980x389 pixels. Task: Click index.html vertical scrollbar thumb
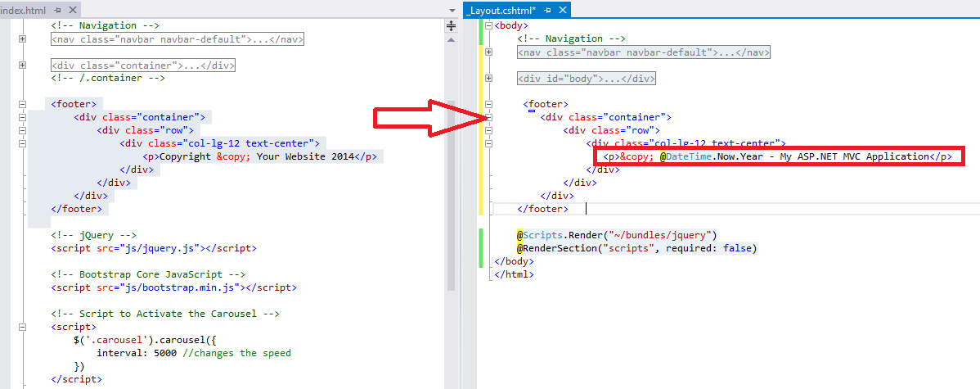coord(452,195)
